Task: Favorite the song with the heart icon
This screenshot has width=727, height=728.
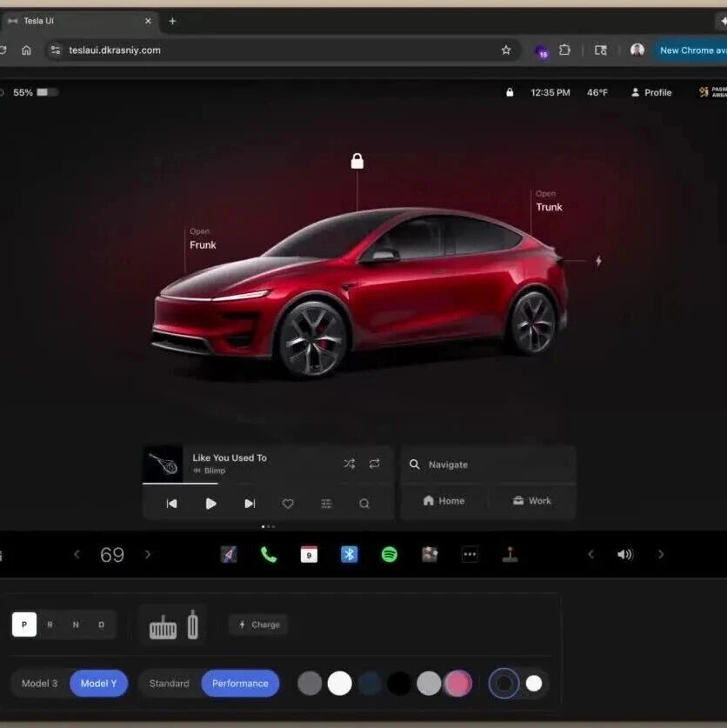Action: point(288,504)
